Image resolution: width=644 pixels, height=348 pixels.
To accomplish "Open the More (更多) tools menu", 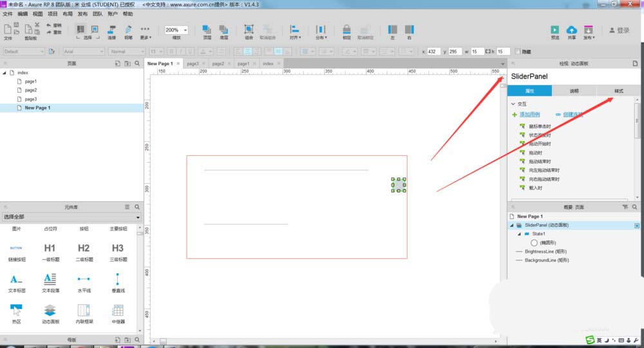I will click(x=146, y=32).
